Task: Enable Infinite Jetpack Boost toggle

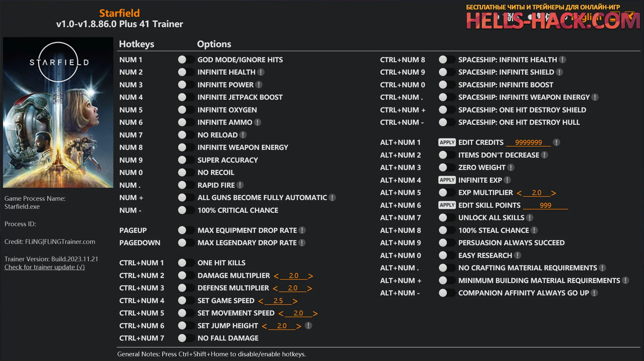Action: coord(186,97)
